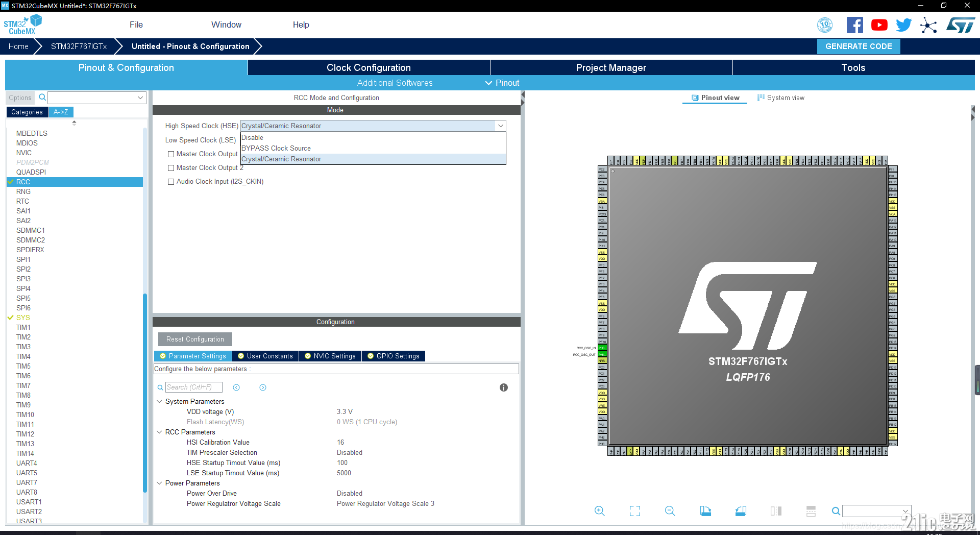980x535 pixels.
Task: Switch to the Project Manager tab
Action: coord(611,67)
